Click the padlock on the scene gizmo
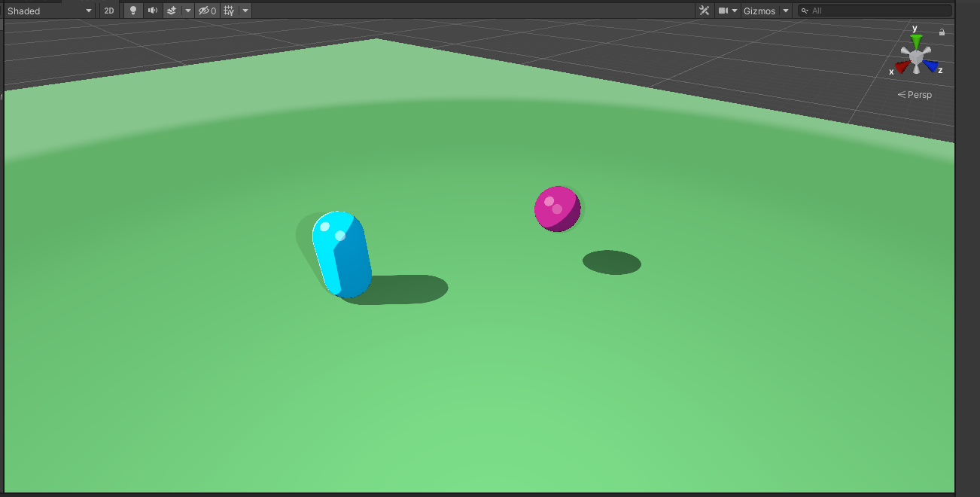Image resolution: width=980 pixels, height=497 pixels. click(942, 32)
